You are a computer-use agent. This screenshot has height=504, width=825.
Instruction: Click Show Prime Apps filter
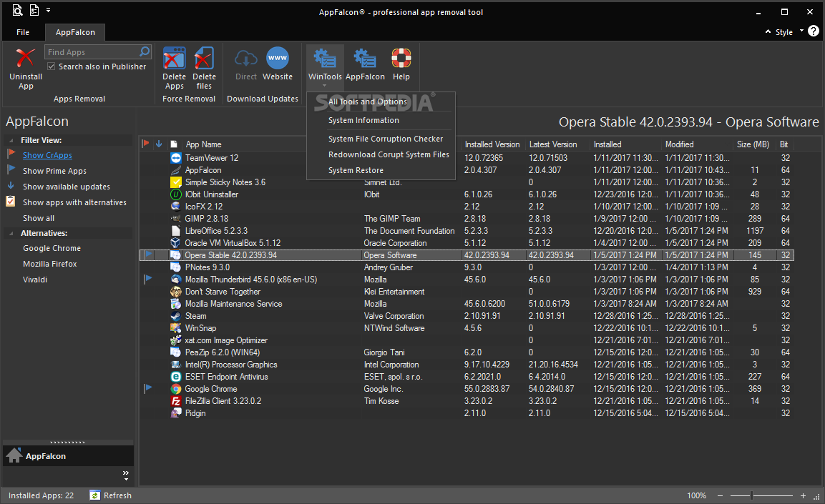(54, 171)
